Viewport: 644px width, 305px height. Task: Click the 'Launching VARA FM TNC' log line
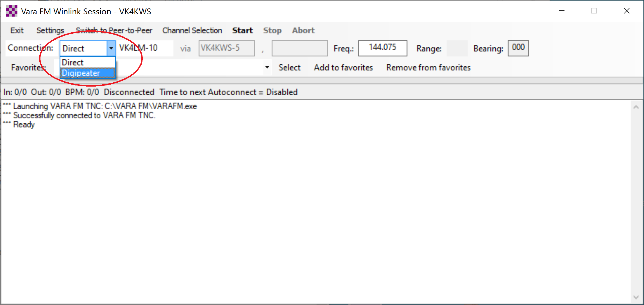coord(100,106)
